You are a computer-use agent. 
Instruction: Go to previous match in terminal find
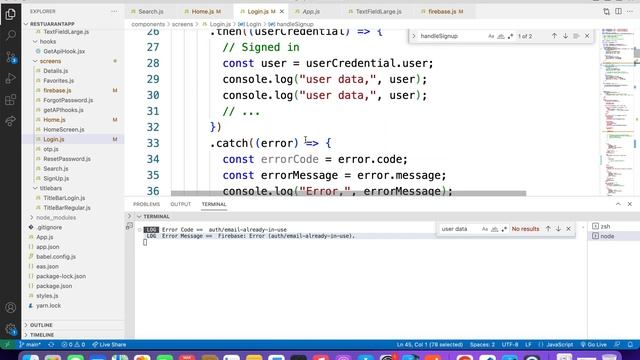tap(548, 229)
